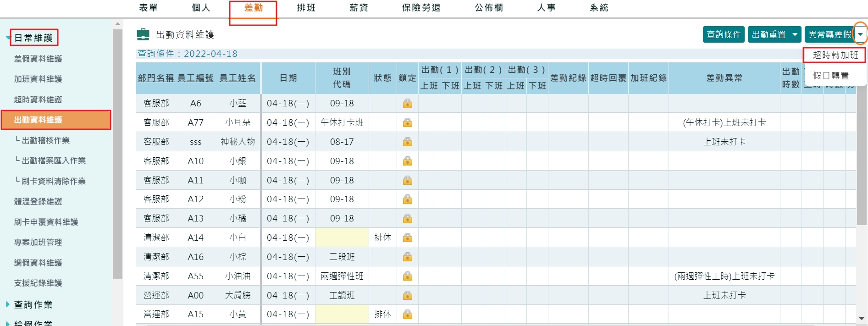The image size is (868, 326).
Task: Open the 個人 top menu
Action: click(x=201, y=8)
